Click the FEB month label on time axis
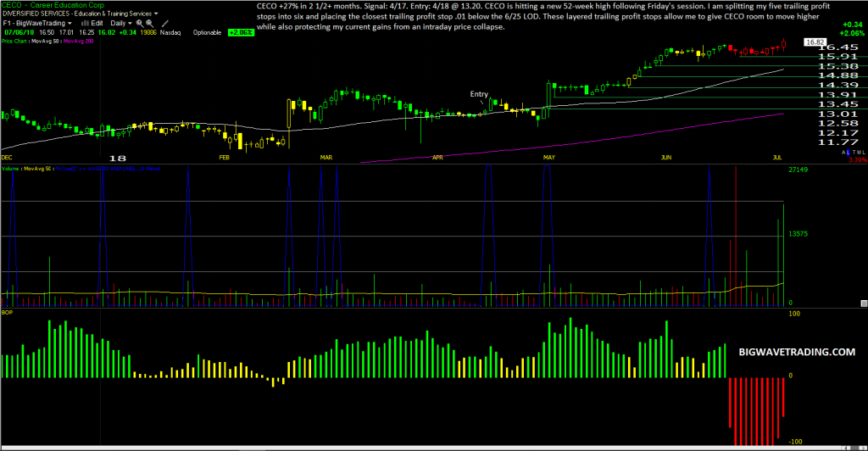 (x=224, y=158)
